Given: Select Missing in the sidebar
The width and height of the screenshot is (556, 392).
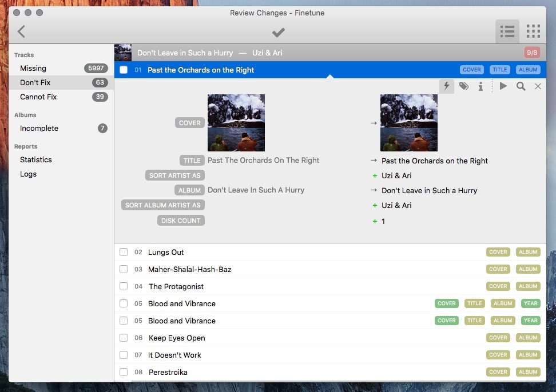Looking at the screenshot, I should 61,68.
